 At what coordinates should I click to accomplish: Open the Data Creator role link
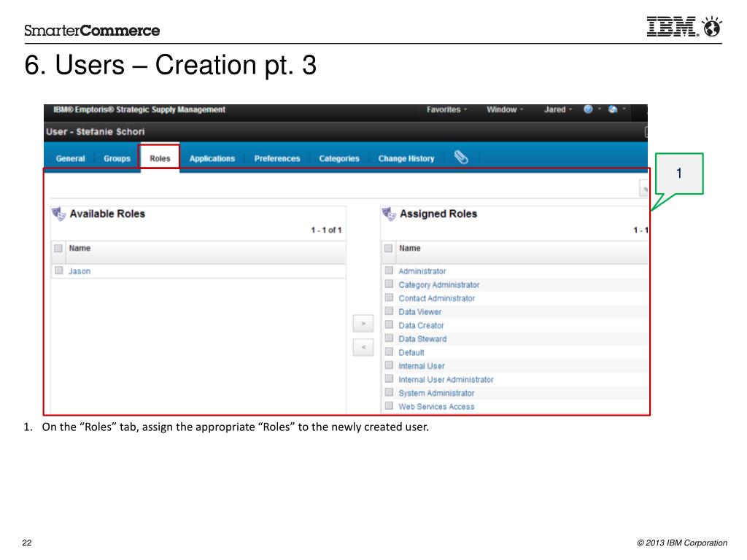[x=421, y=325]
